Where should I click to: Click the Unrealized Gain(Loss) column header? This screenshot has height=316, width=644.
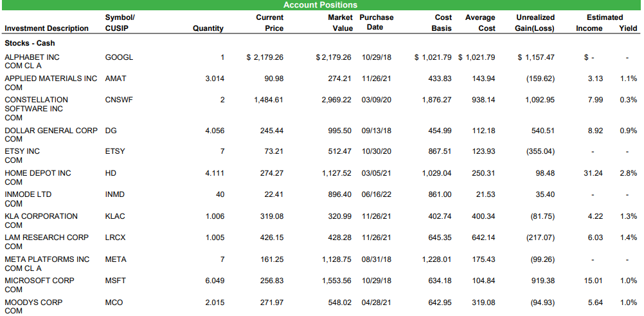535,23
